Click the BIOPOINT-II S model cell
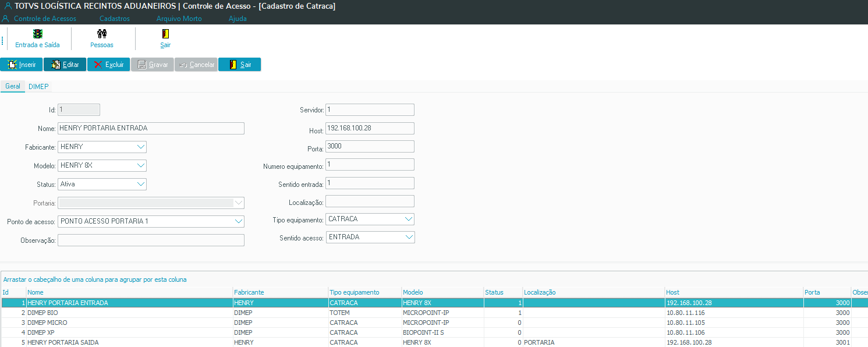The height and width of the screenshot is (347, 868). coord(442,332)
